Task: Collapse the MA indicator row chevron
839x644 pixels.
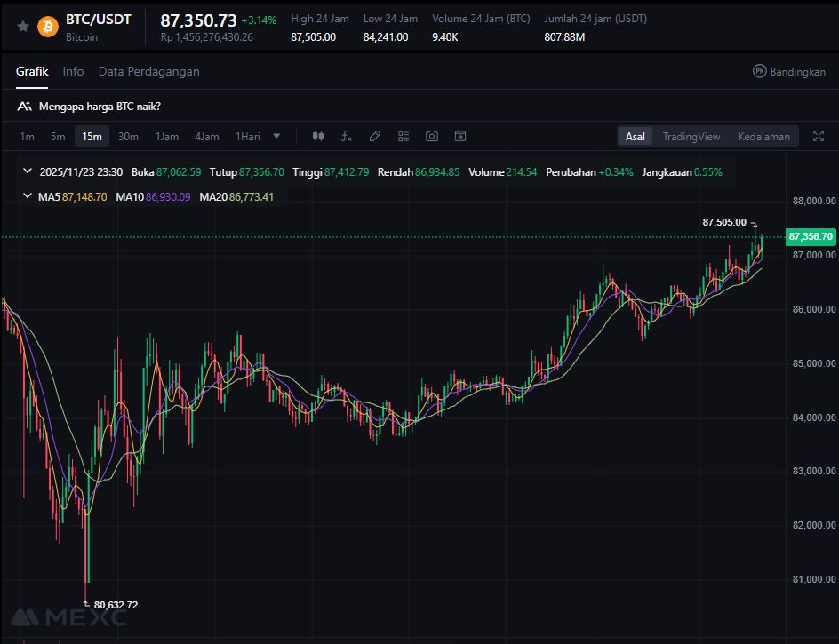Action: (26, 196)
